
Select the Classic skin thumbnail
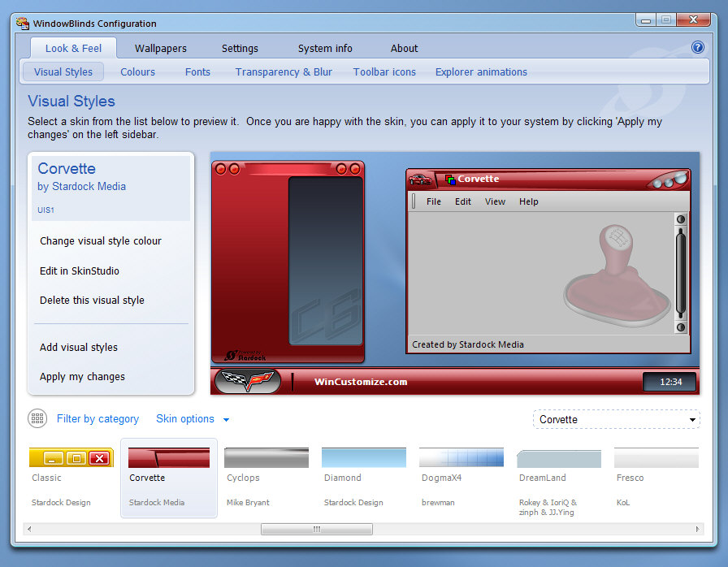(71, 458)
